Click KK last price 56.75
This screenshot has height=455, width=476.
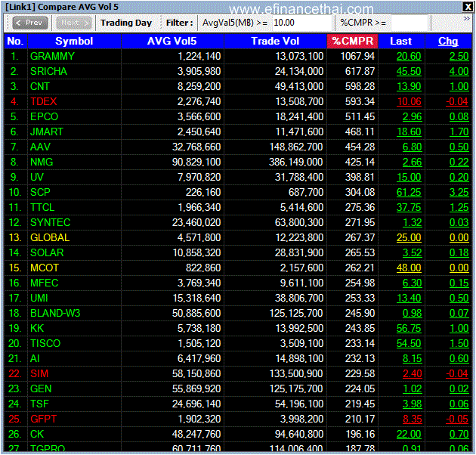(x=409, y=328)
